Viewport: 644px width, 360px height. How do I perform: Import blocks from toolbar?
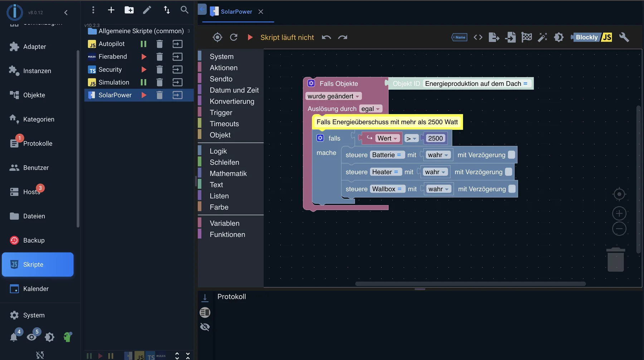[x=511, y=37]
